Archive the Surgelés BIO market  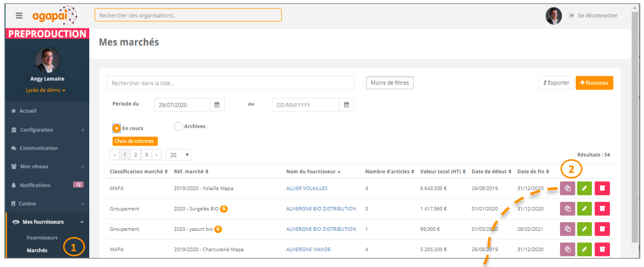[x=602, y=209]
